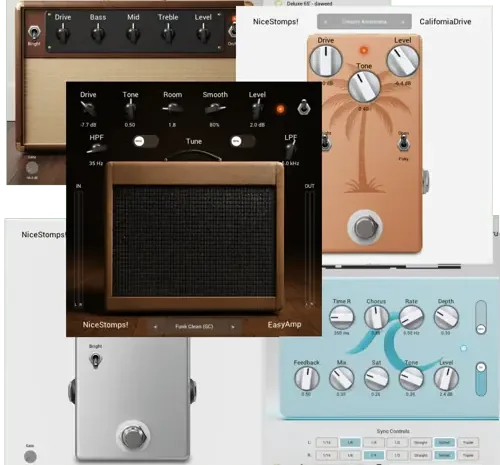Screen dimensions: 500x465
Task: Click the blue LED on the delay
Action: click(463, 349)
